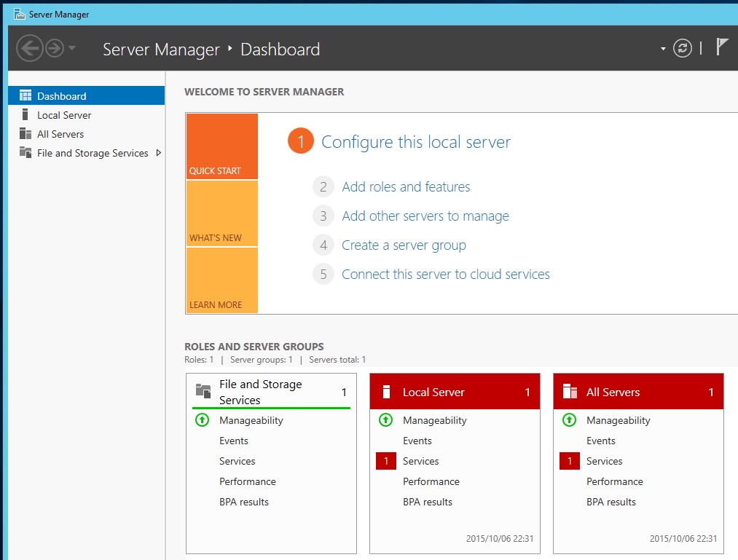738x560 pixels.
Task: Click Connect this server to cloud services
Action: [x=446, y=275]
